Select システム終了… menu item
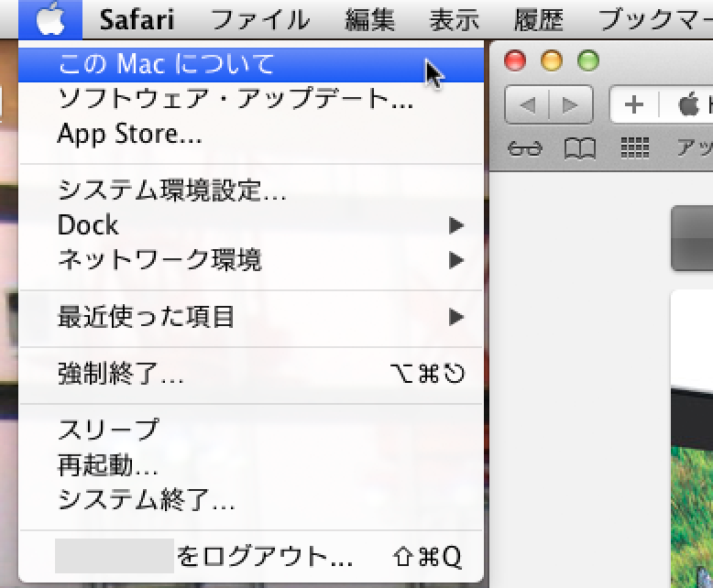Screen dimensions: 713x588 [x=250, y=500]
